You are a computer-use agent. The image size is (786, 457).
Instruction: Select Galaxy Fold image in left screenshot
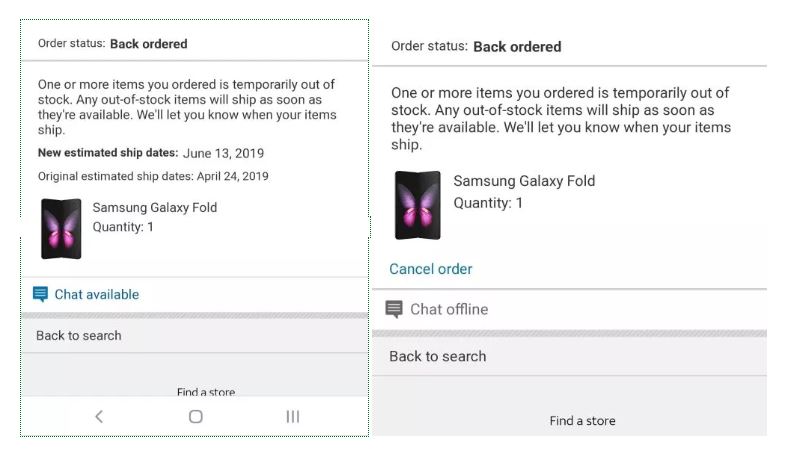(x=61, y=228)
